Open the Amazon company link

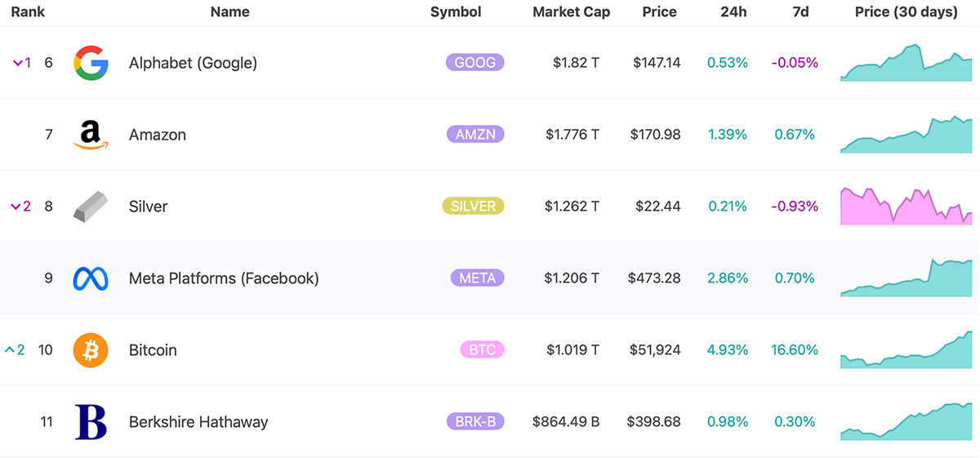pos(158,135)
